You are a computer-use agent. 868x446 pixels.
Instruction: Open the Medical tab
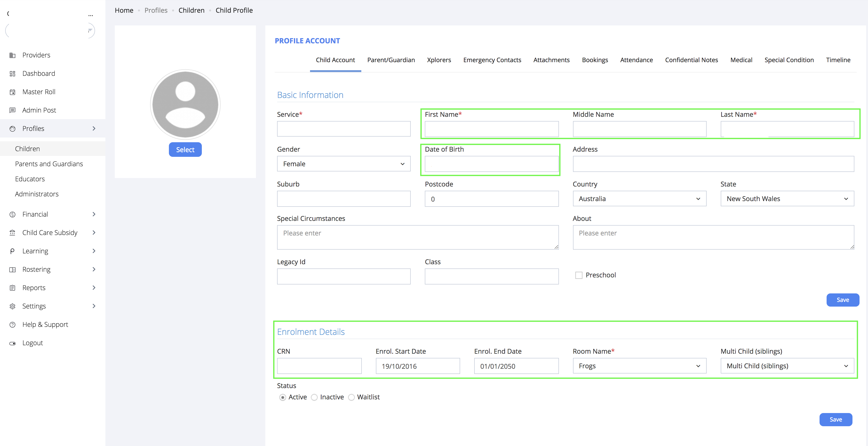741,60
